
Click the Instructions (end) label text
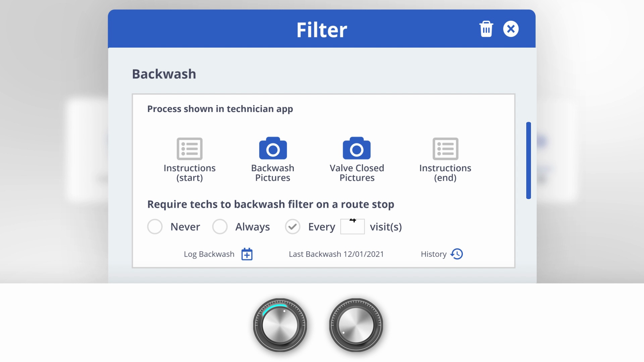(x=445, y=173)
